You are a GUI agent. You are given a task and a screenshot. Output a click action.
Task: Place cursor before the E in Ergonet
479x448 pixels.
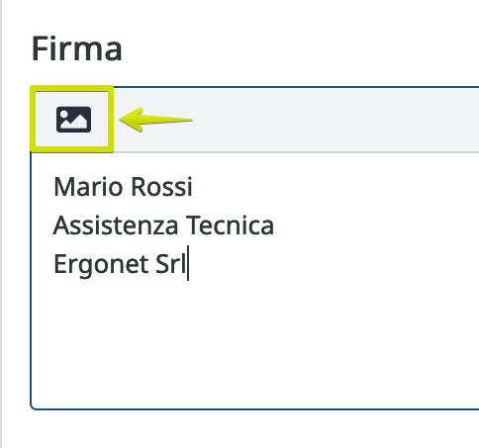(x=53, y=264)
